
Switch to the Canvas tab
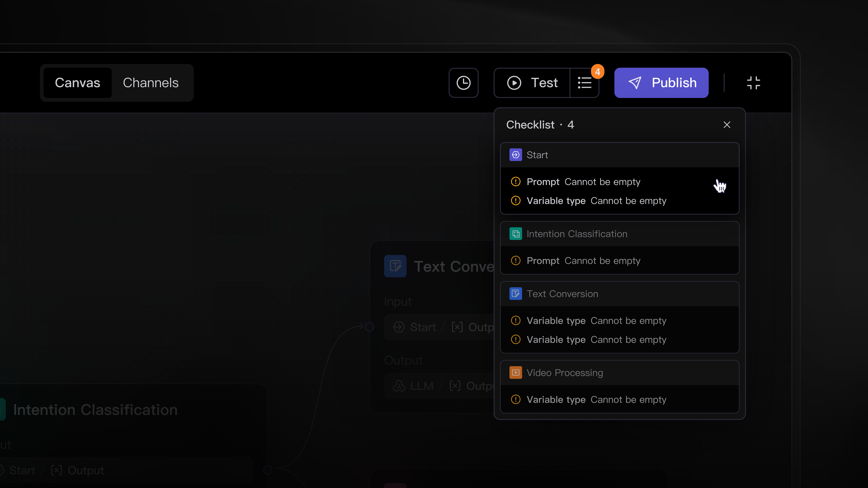77,83
